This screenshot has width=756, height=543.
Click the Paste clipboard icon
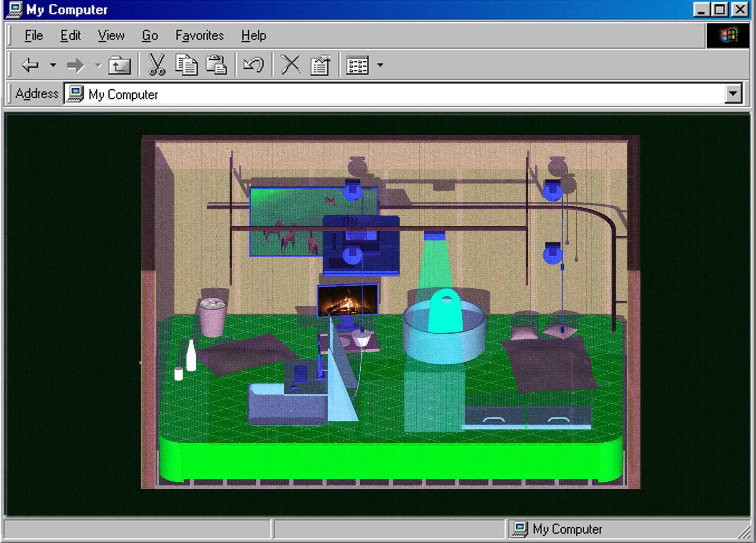click(216, 65)
